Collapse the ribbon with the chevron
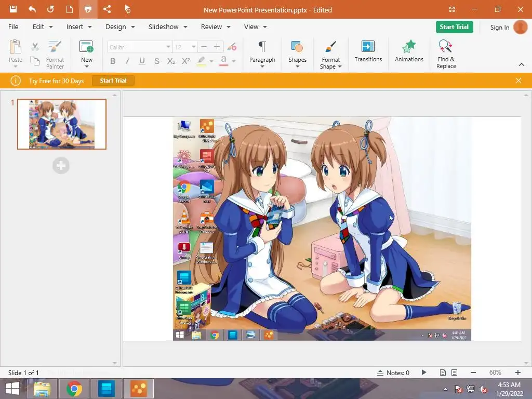Image resolution: width=532 pixels, height=399 pixels. coord(522,64)
